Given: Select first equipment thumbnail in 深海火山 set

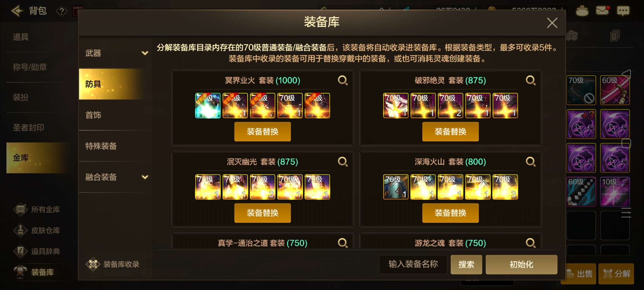Looking at the screenshot, I should pyautogui.click(x=396, y=187).
